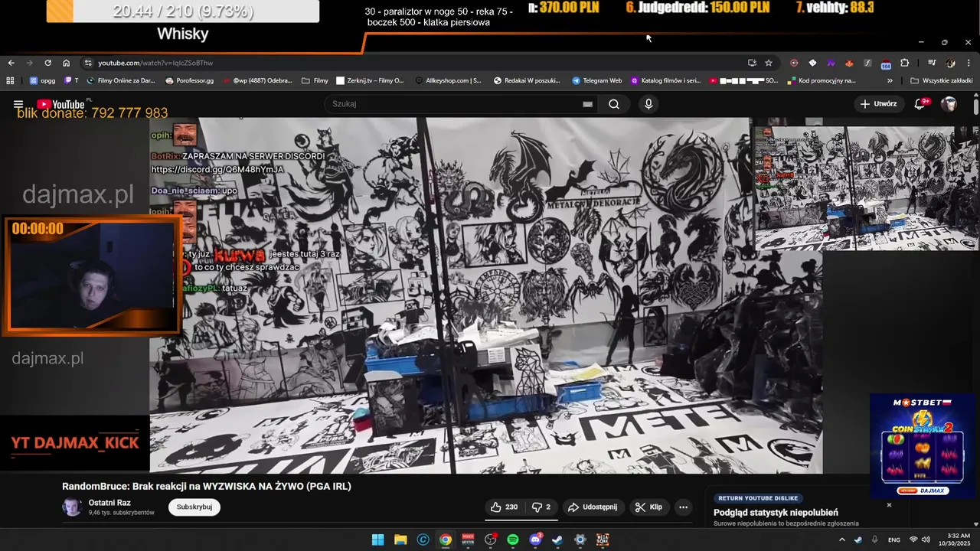Click the youtube.com address bar
The image size is (980, 551).
coord(413,63)
